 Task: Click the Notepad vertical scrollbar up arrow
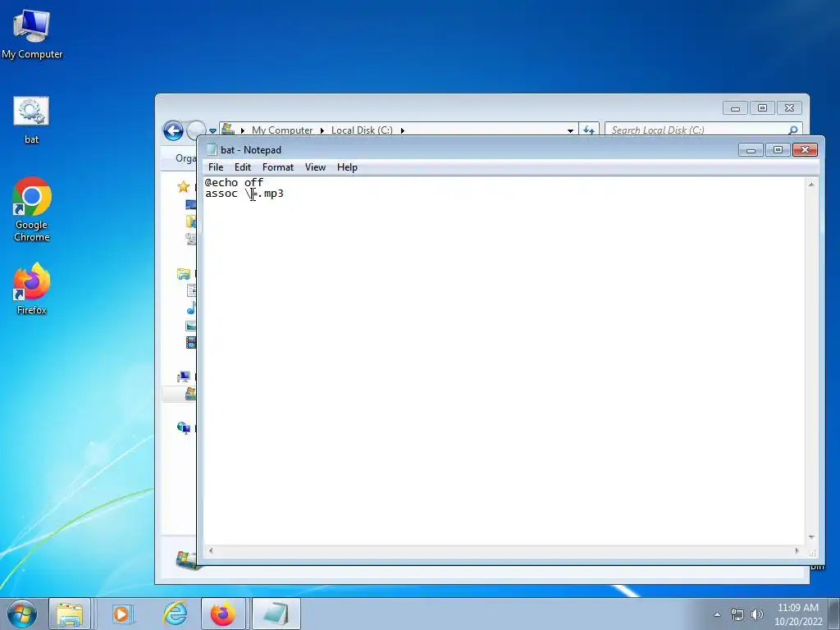click(x=810, y=185)
